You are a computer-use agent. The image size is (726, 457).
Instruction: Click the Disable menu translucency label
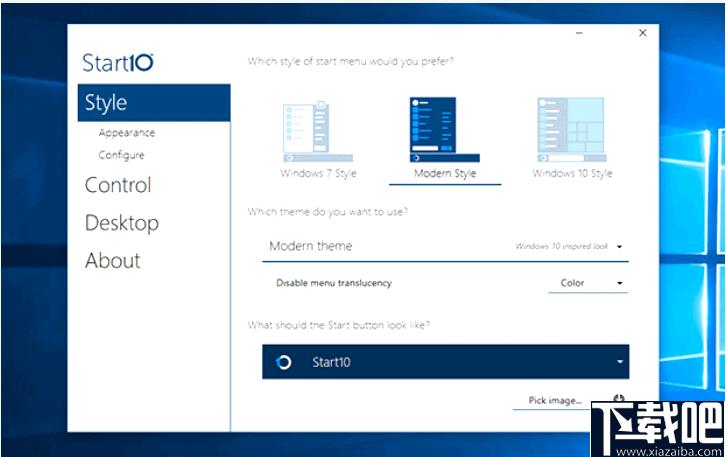click(334, 283)
